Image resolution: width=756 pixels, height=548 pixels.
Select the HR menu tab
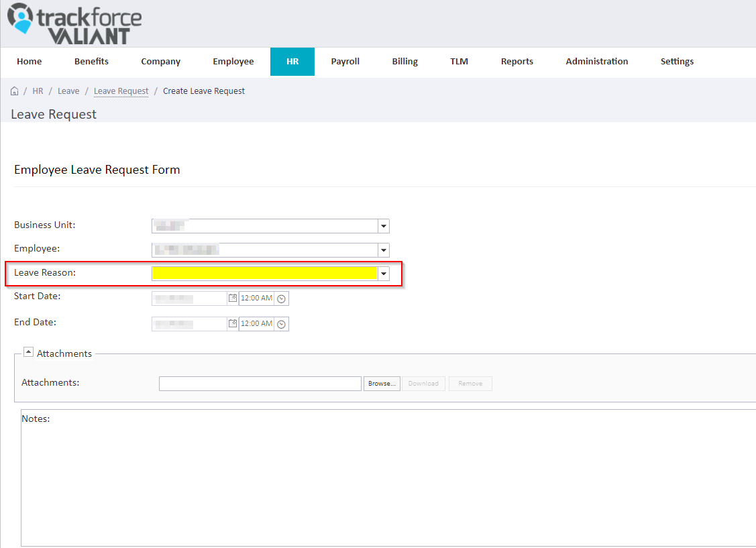pos(292,62)
